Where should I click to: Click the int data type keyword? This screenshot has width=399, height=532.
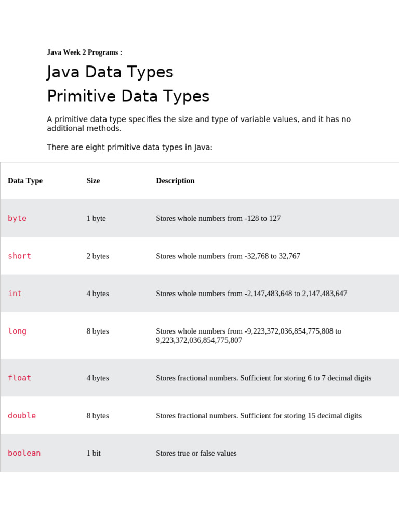(15, 294)
